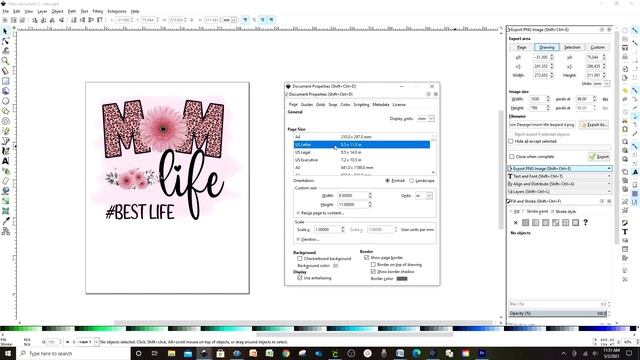Enable Close when complete checkbox
The image size is (640, 360).
coord(512,157)
